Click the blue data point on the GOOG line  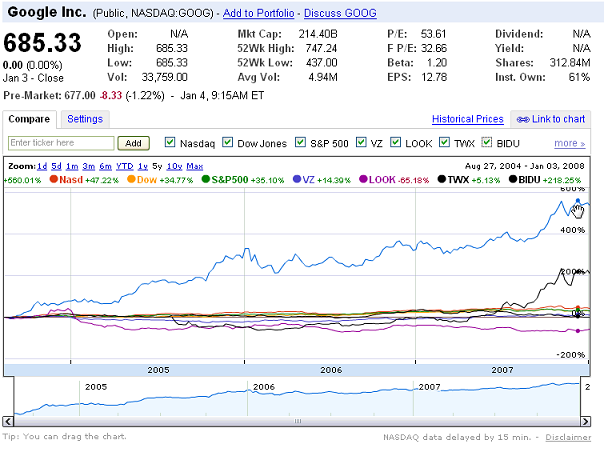(x=577, y=200)
